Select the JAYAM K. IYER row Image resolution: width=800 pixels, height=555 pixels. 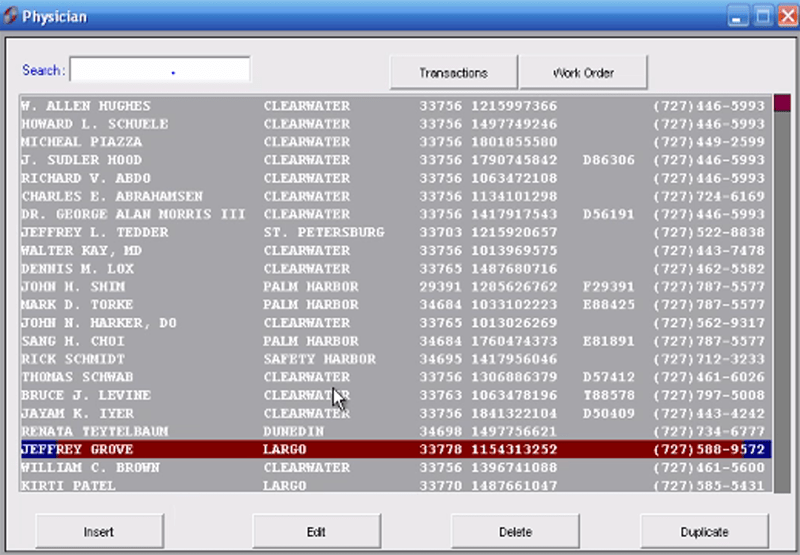point(396,413)
